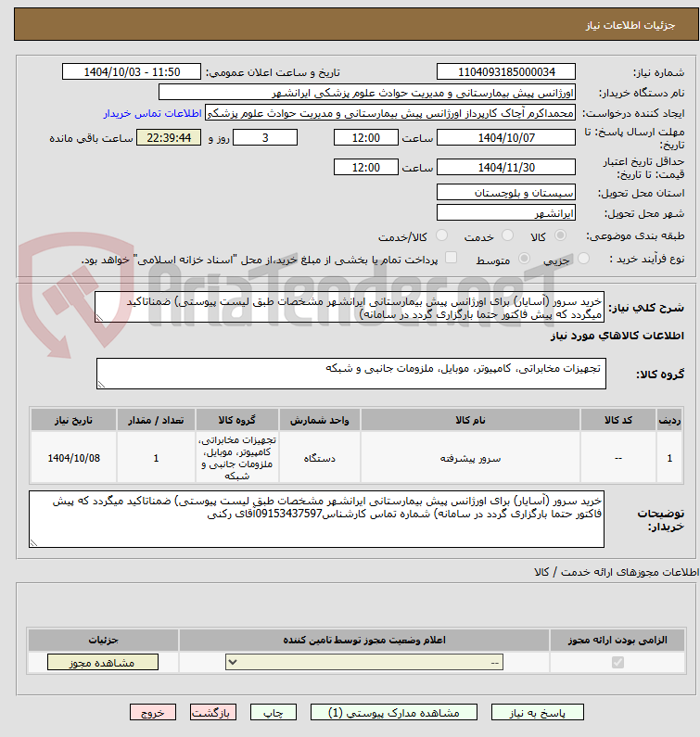Click the remaining days field showing 3

pyautogui.click(x=265, y=138)
